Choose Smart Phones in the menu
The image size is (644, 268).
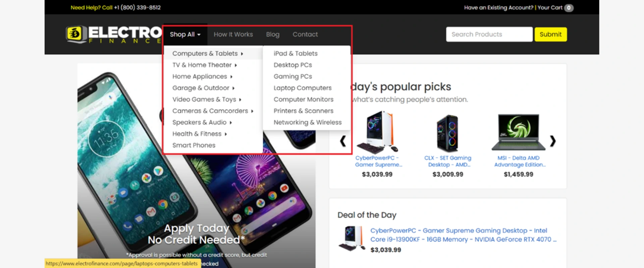pos(194,145)
